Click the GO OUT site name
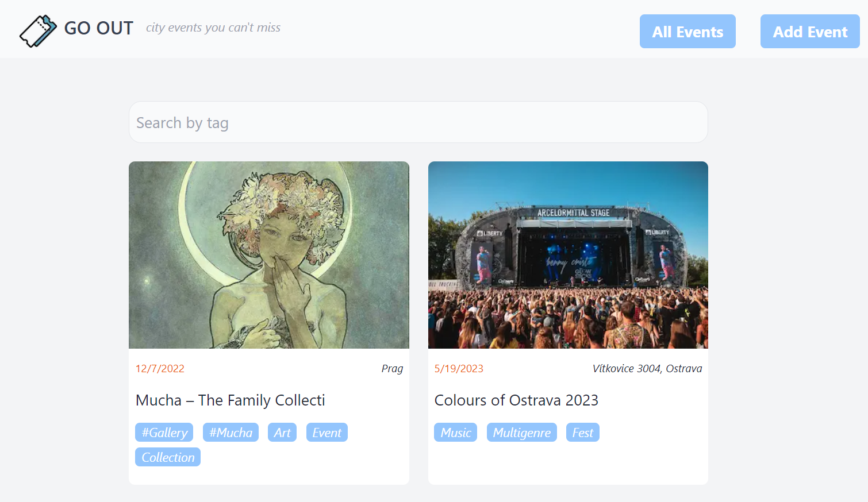 98,28
